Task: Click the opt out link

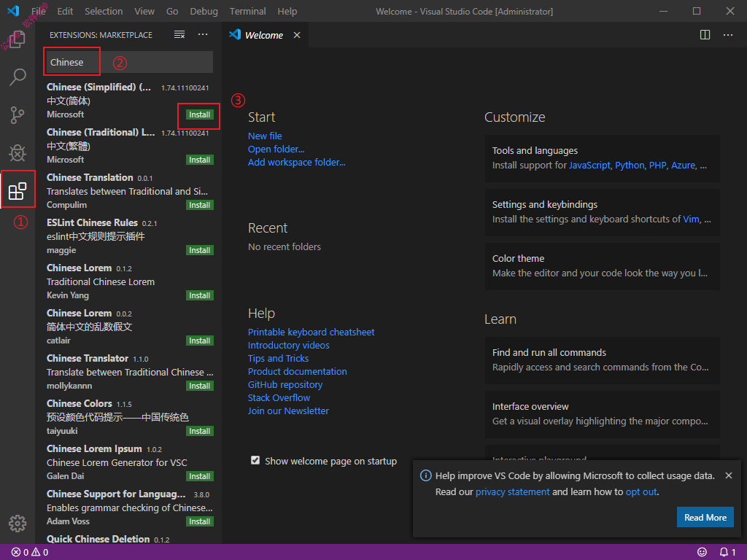Action: tap(641, 492)
